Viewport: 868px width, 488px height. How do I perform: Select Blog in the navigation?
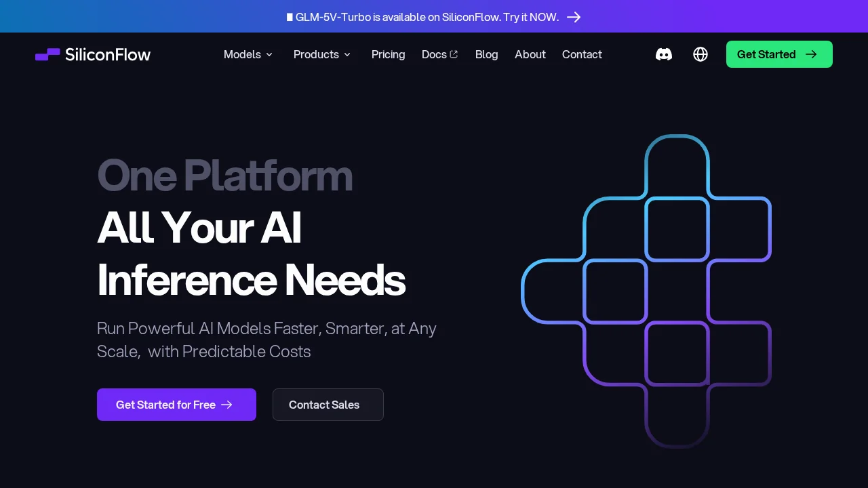[486, 54]
